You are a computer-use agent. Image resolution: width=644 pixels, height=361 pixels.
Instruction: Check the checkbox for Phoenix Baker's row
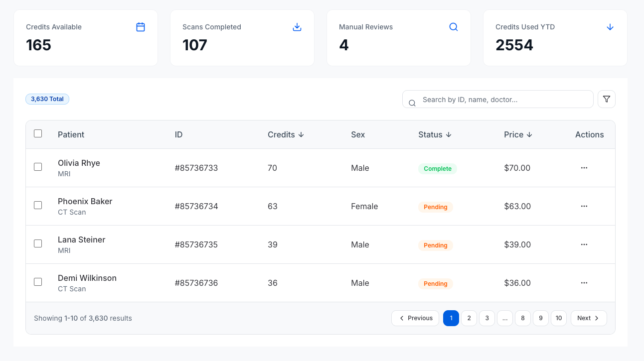(x=38, y=205)
